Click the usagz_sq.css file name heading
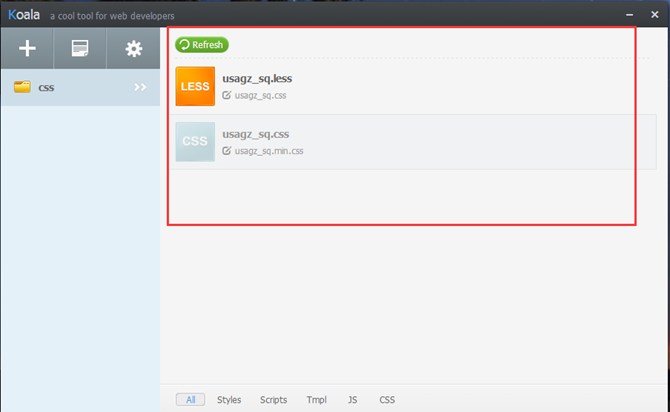This screenshot has height=412, width=670. pyautogui.click(x=256, y=134)
